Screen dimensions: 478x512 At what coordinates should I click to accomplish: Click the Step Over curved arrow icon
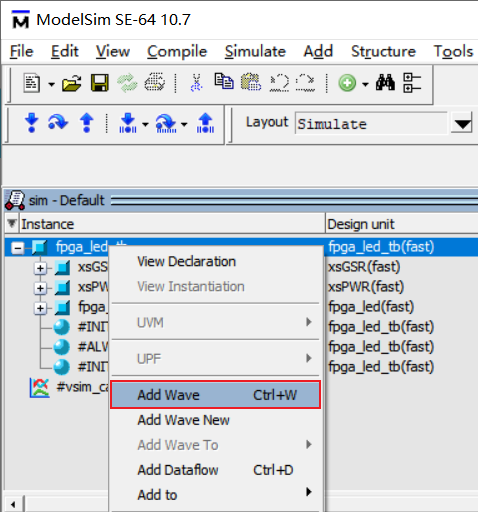[58, 122]
